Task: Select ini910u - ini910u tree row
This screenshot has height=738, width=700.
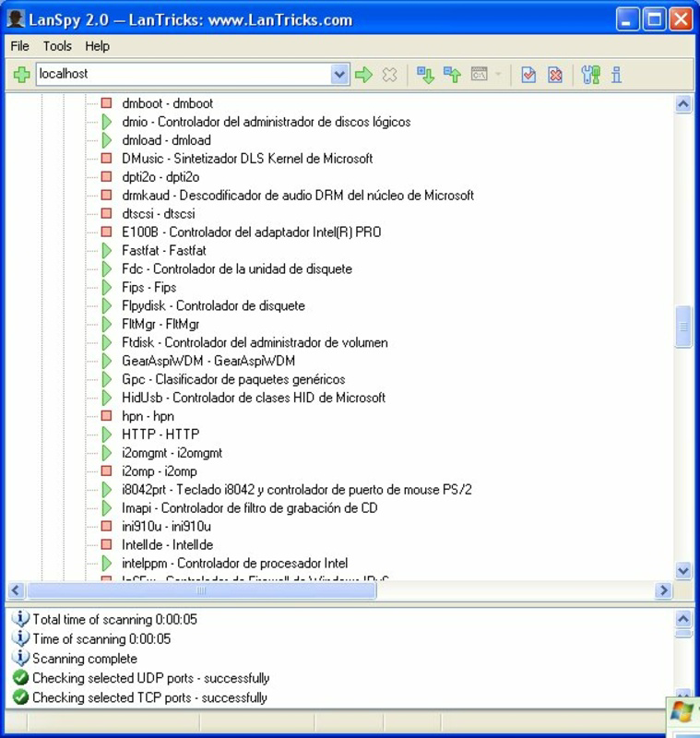Action: (166, 526)
